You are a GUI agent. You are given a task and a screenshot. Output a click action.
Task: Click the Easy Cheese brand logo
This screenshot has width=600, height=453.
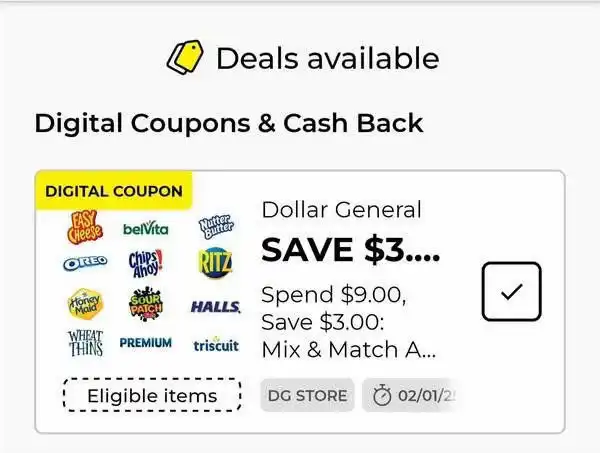(85, 227)
